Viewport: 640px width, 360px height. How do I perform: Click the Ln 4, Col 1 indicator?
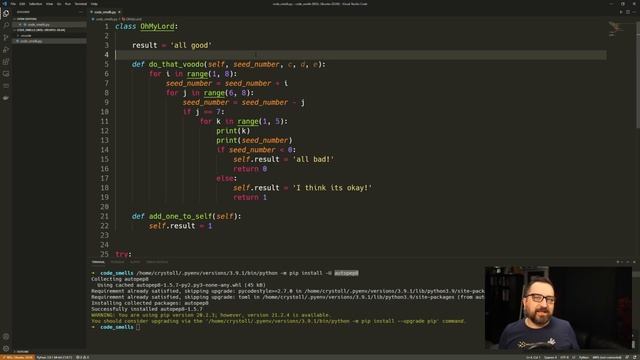point(533,357)
